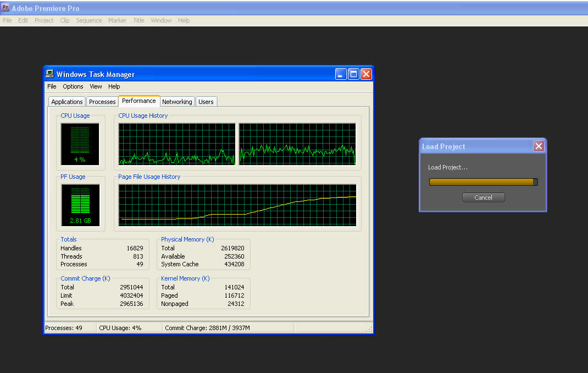
Task: Maximize the Windows Task Manager window
Action: click(353, 74)
